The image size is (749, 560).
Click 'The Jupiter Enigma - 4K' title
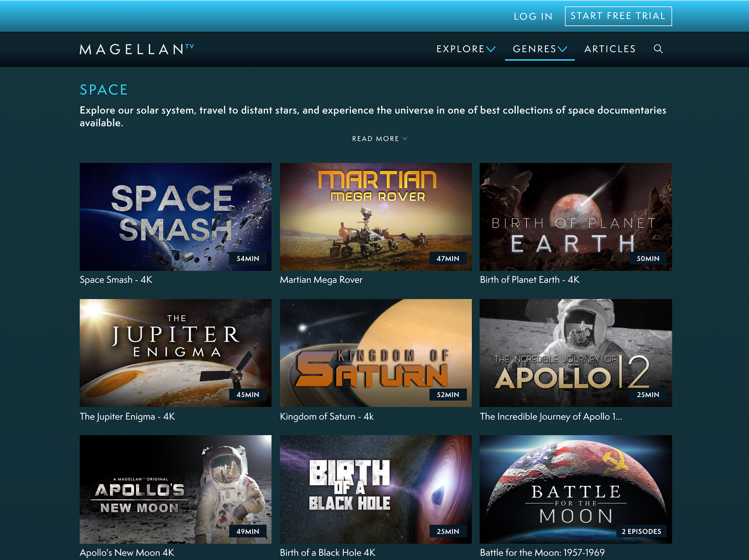point(127,416)
